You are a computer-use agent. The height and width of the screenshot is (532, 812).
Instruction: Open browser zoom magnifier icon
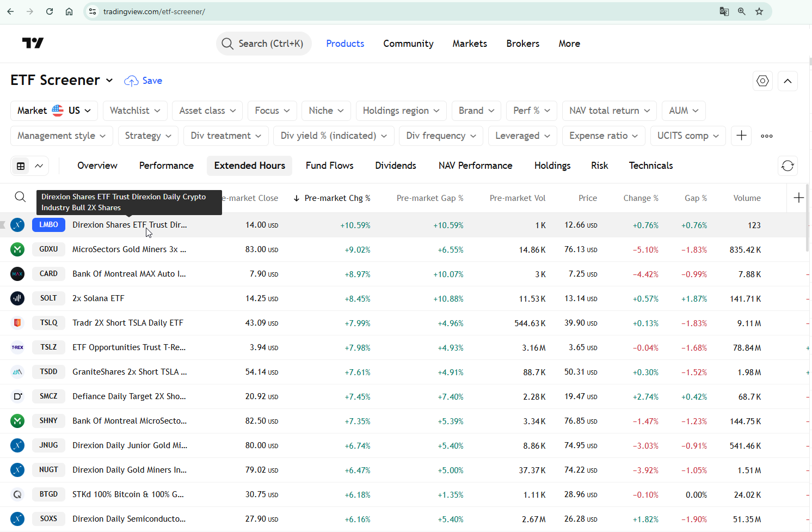point(742,11)
